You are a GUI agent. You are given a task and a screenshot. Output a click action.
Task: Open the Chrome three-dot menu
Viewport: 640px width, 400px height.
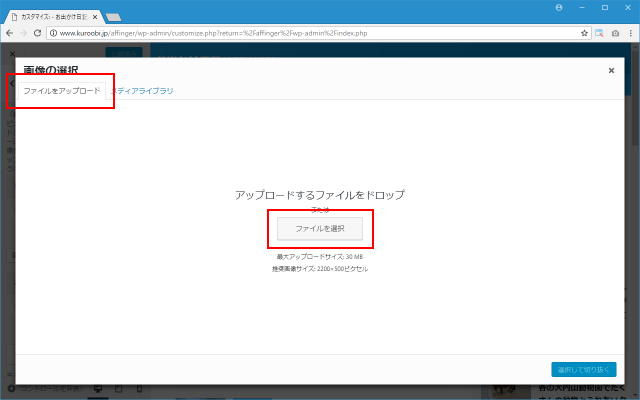(x=630, y=33)
